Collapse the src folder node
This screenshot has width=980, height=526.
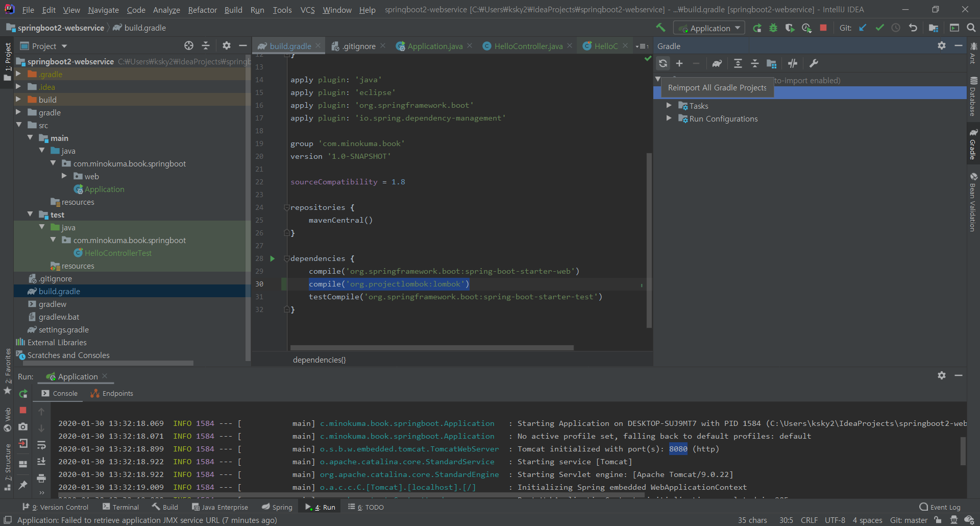point(18,125)
